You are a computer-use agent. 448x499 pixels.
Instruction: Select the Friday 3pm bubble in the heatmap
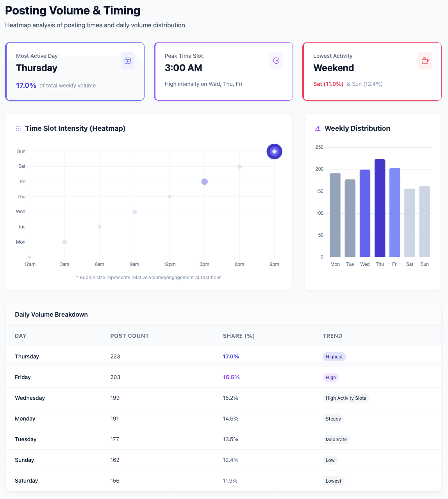pyautogui.click(x=204, y=182)
